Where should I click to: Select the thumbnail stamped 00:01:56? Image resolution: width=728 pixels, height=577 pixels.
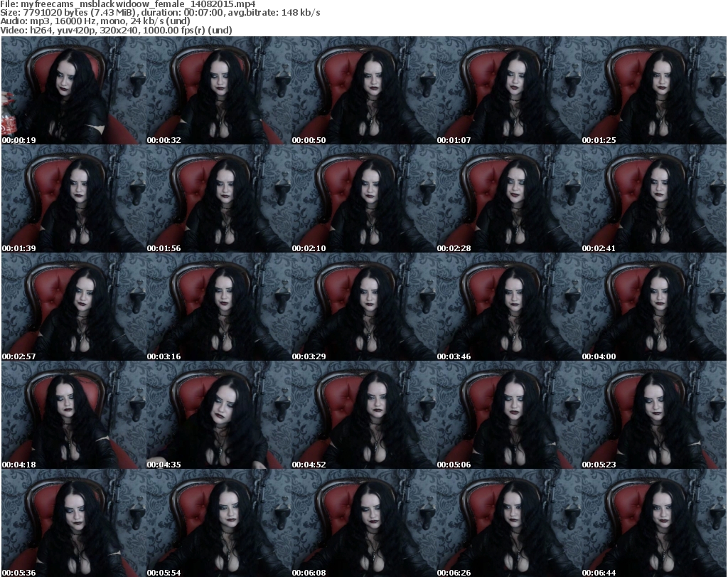pos(219,198)
